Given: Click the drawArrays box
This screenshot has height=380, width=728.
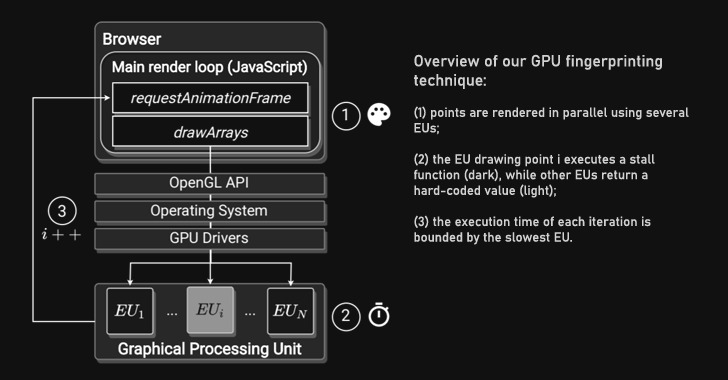Looking at the screenshot, I should tap(210, 132).
